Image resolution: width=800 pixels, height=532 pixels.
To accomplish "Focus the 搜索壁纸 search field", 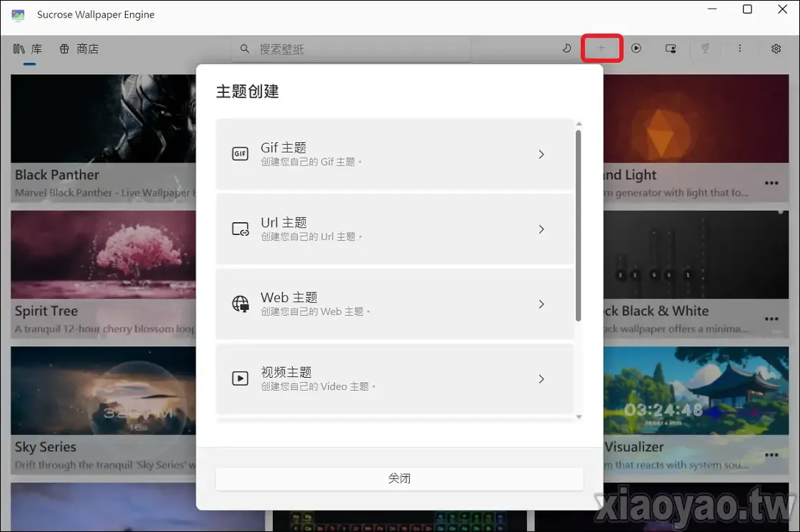I will click(351, 49).
